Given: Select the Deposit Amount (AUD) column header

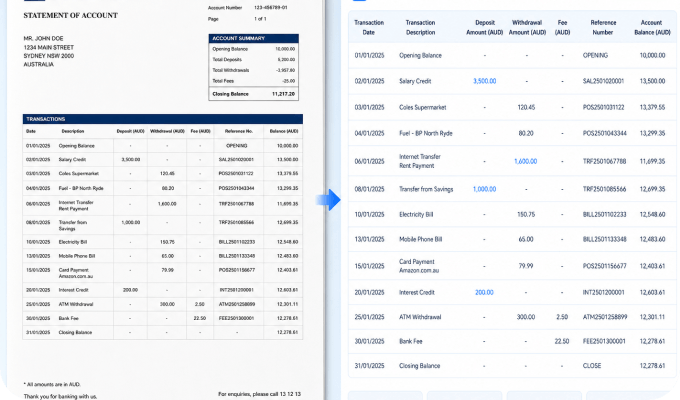Looking at the screenshot, I should pos(484,27).
